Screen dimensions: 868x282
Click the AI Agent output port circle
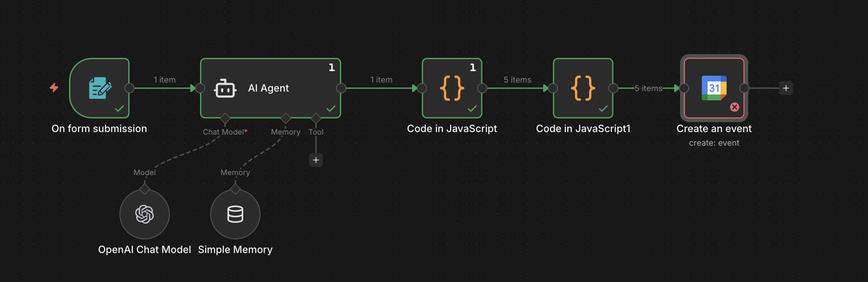341,88
